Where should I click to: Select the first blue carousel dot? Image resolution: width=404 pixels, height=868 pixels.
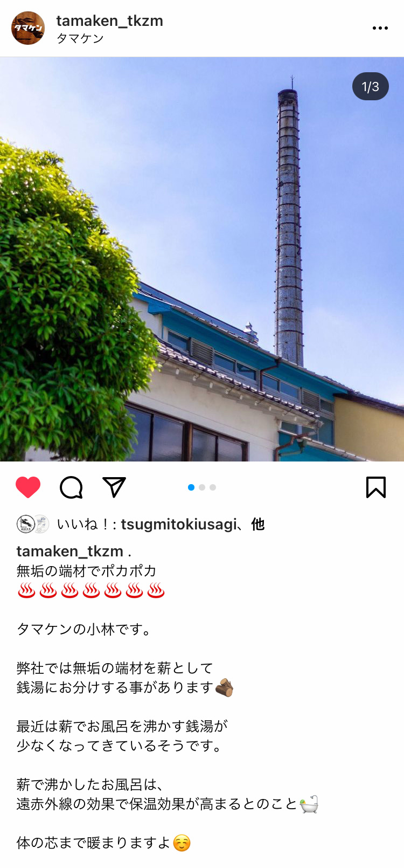click(191, 487)
